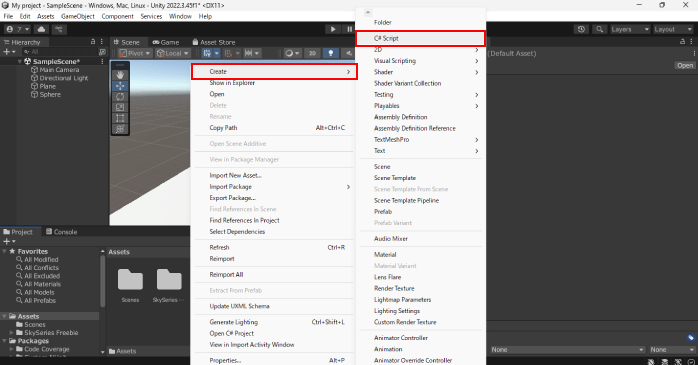Switch to the Game tab
This screenshot has width=698, height=365.
166,42
